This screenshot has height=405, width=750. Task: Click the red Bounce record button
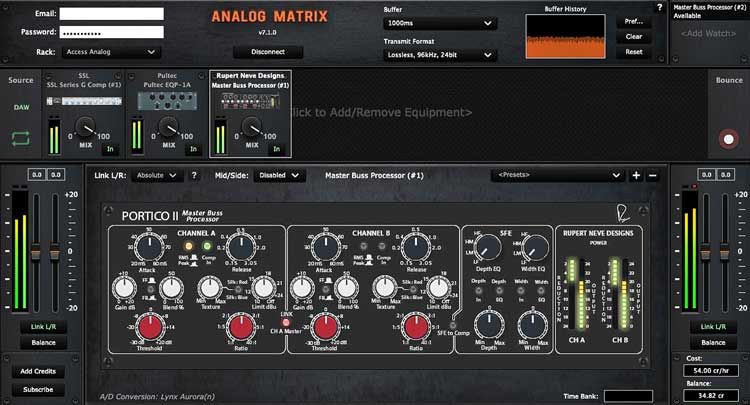coord(728,139)
